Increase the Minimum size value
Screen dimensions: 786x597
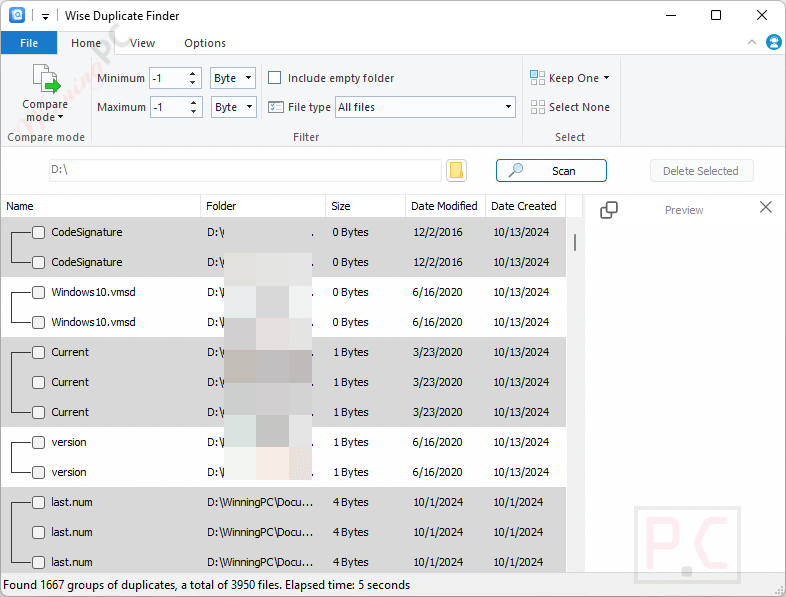pos(192,74)
